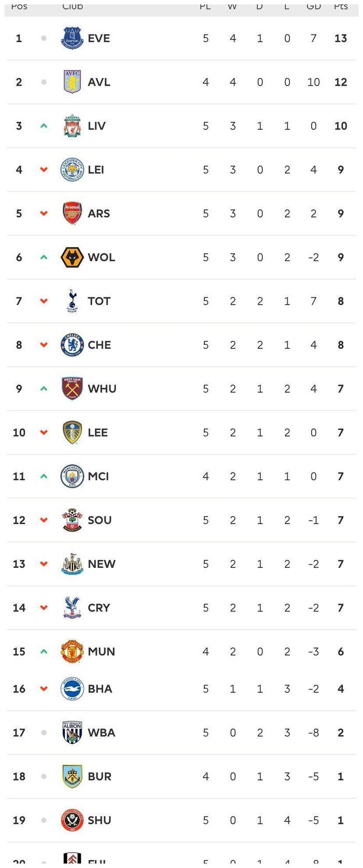Click the Manchester City club crest
This screenshot has width=363, height=868.
point(72,476)
